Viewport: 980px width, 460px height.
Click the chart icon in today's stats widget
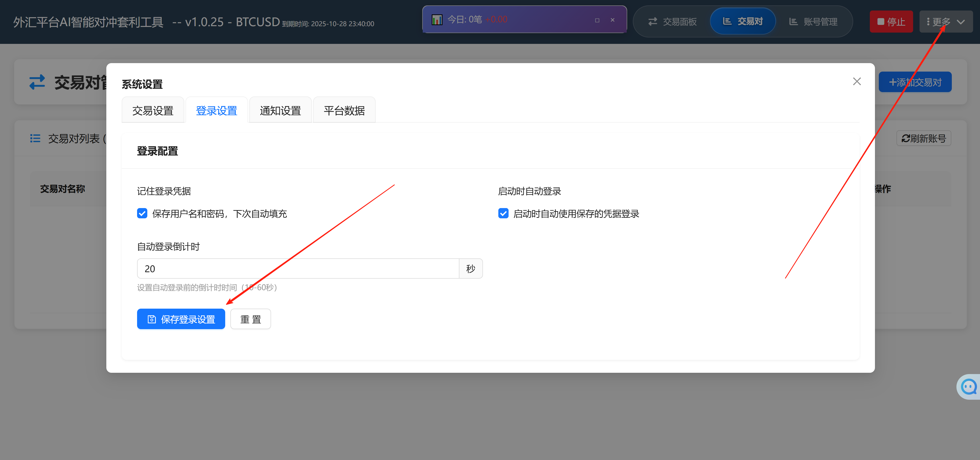pos(437,19)
